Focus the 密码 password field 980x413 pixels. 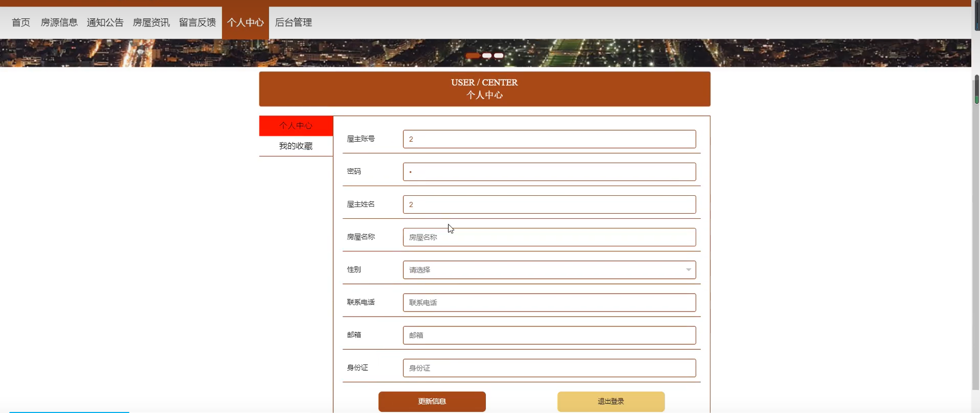[549, 172]
